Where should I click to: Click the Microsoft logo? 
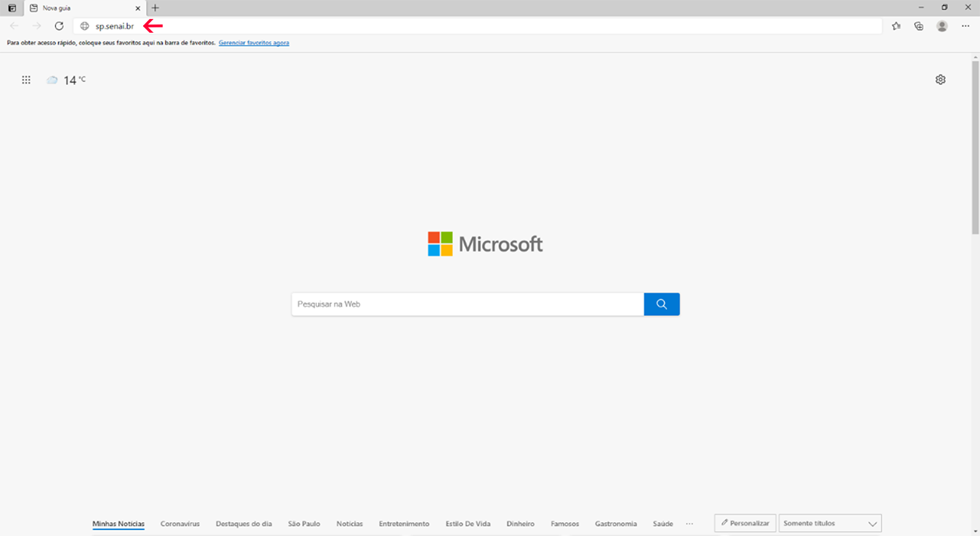(485, 244)
